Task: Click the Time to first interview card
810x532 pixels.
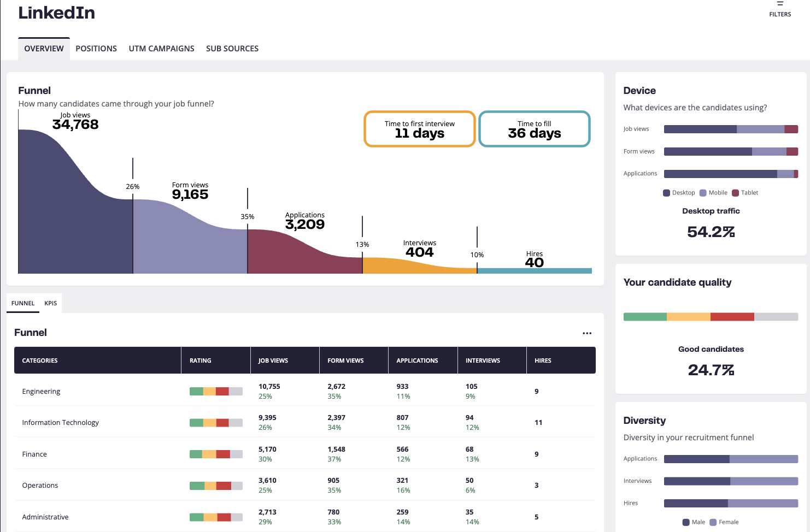Action: pyautogui.click(x=420, y=129)
